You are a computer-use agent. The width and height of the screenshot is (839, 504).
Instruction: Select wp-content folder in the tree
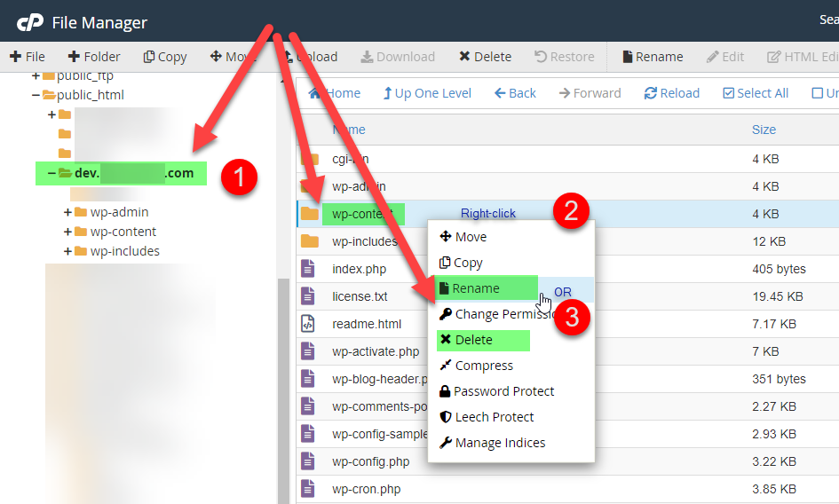(123, 232)
